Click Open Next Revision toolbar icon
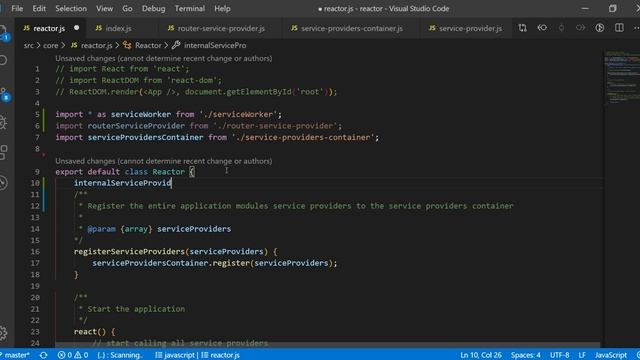640x360 pixels. tap(580, 28)
